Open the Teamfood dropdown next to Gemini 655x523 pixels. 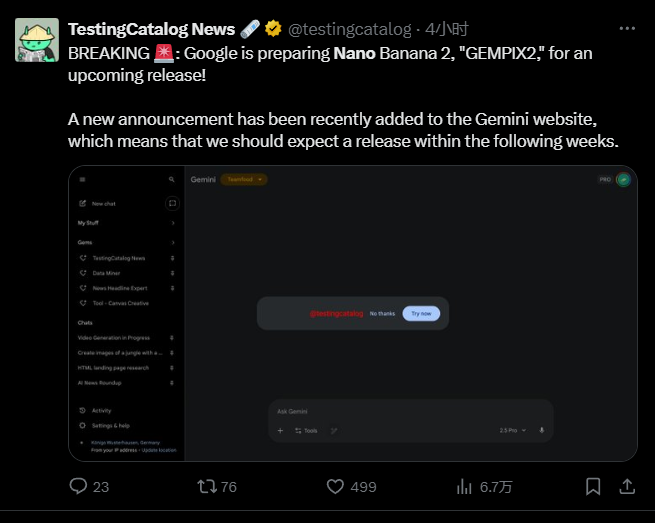pyautogui.click(x=244, y=180)
